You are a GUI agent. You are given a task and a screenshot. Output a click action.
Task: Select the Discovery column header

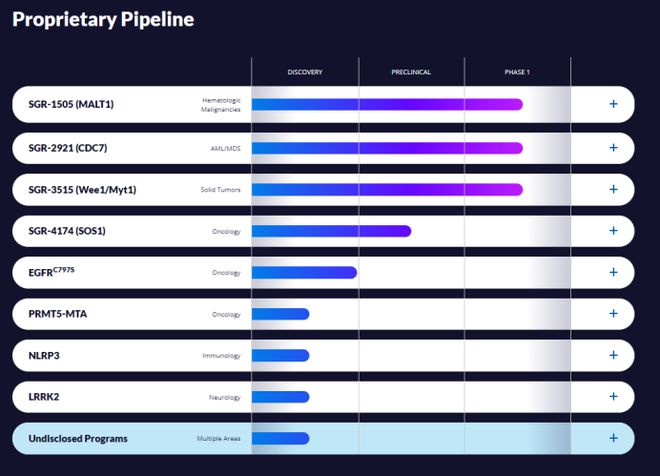(305, 72)
